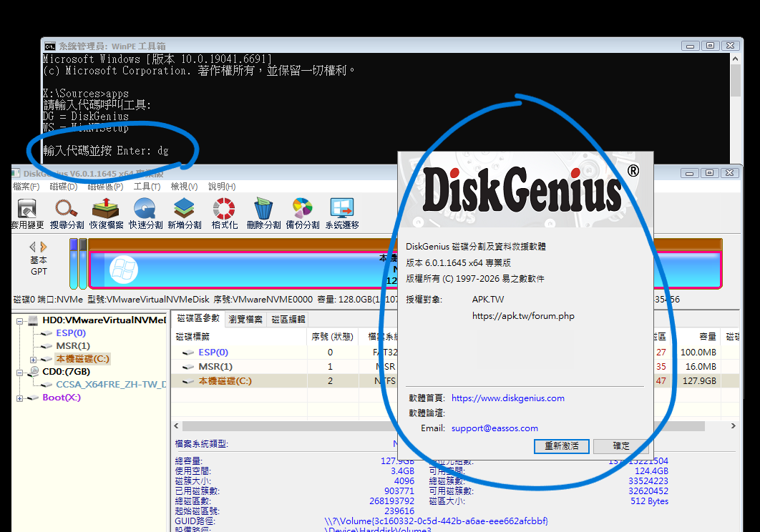Start the 系統遷移 system migration tool
Screen dimensions: 760x532
pyautogui.click(x=341, y=214)
